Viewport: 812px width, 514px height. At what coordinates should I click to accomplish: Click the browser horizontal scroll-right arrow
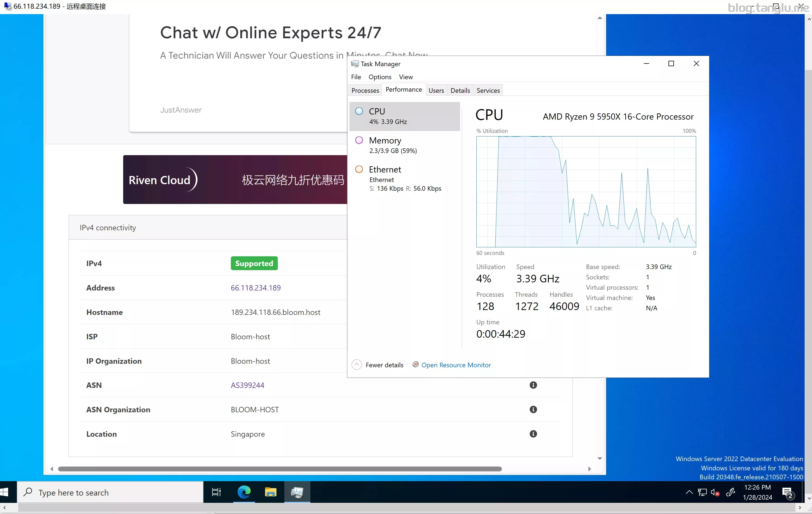[590, 469]
